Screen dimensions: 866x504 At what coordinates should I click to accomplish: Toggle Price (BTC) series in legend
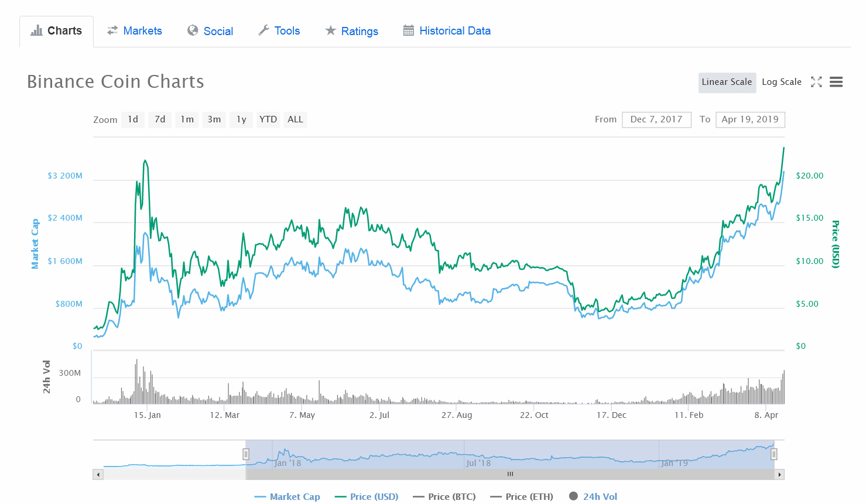[x=444, y=496]
